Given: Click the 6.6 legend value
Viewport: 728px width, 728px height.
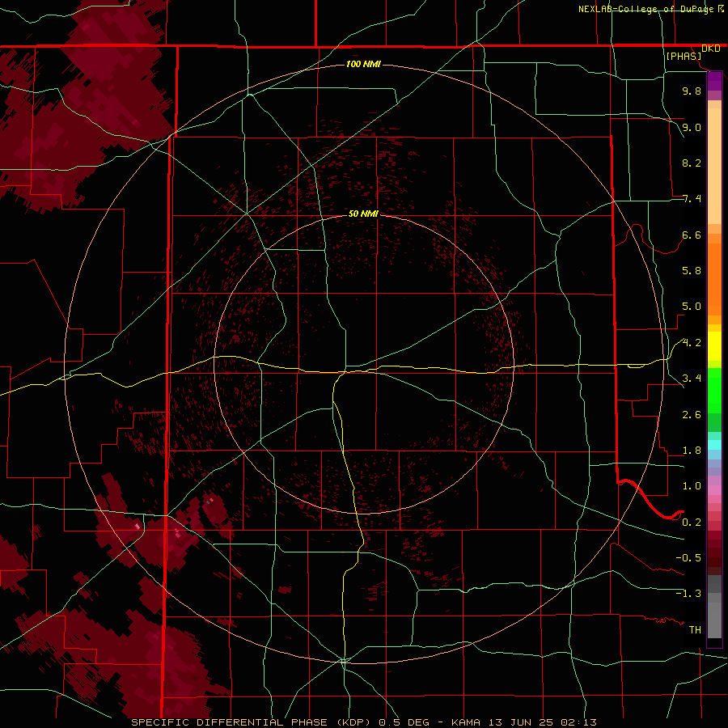Looking at the screenshot, I should pyautogui.click(x=692, y=235).
